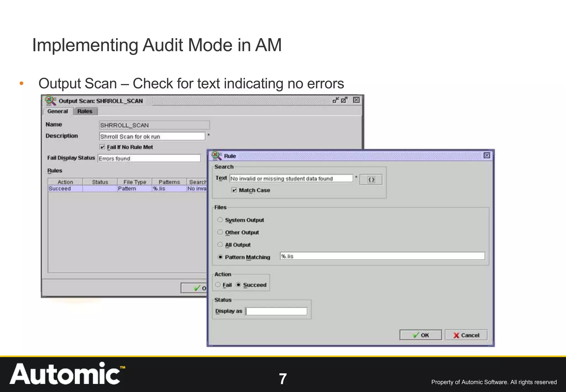The image size is (566, 392).
Task: Click the 'No inva' search cell in Rules table
Action: tap(197, 189)
